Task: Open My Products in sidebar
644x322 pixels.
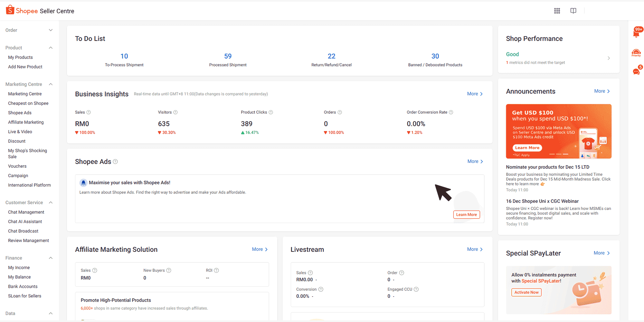Action: [20, 57]
